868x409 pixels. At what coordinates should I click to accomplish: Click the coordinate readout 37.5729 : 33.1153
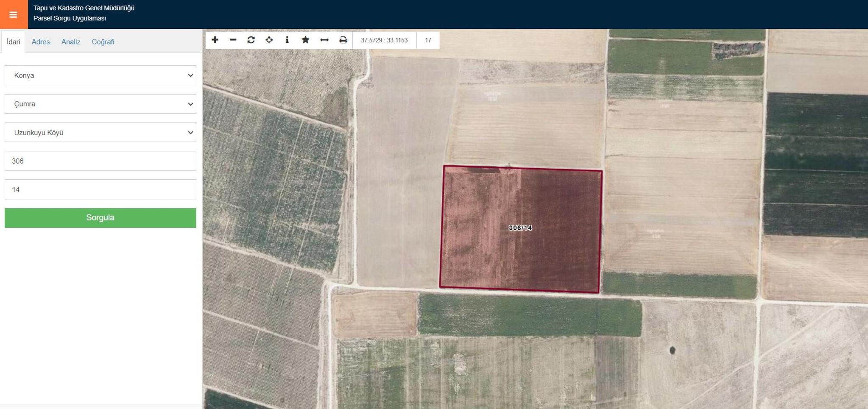(384, 40)
